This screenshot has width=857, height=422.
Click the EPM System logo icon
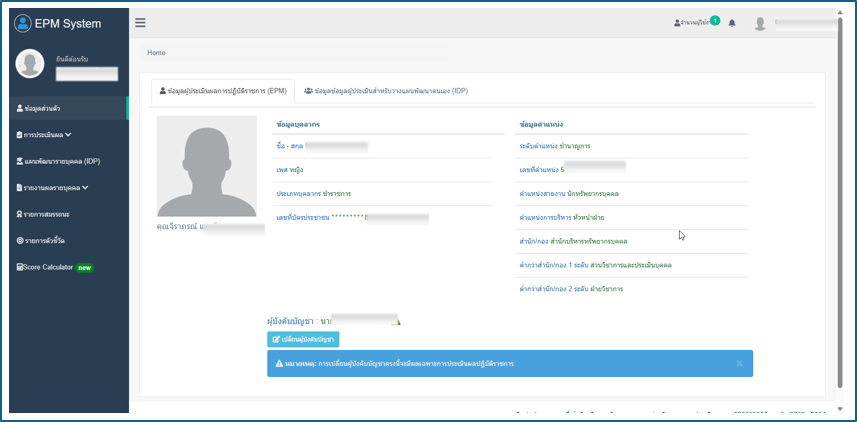tap(23, 24)
